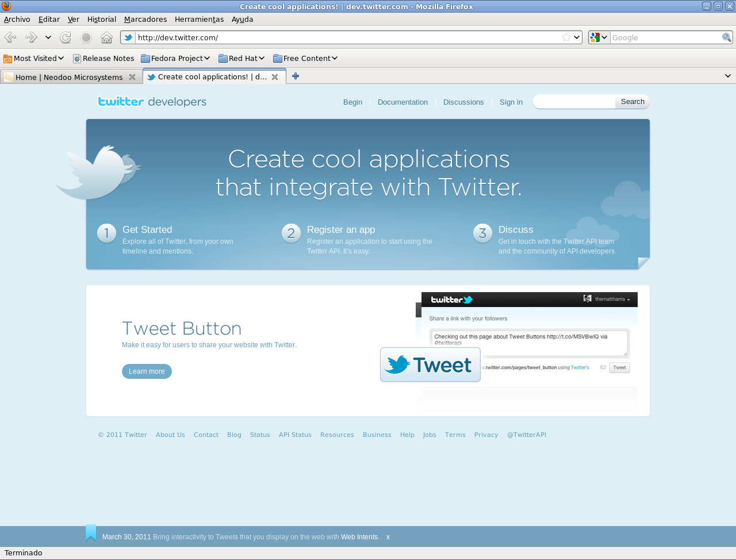Expand the Red Hat bookmarks folder
This screenshot has width=736, height=560.
click(x=241, y=58)
